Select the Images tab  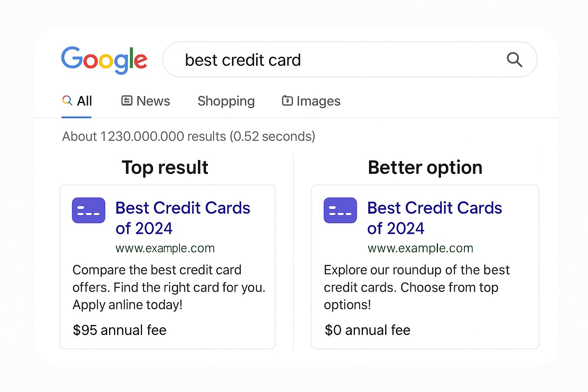pyautogui.click(x=318, y=101)
